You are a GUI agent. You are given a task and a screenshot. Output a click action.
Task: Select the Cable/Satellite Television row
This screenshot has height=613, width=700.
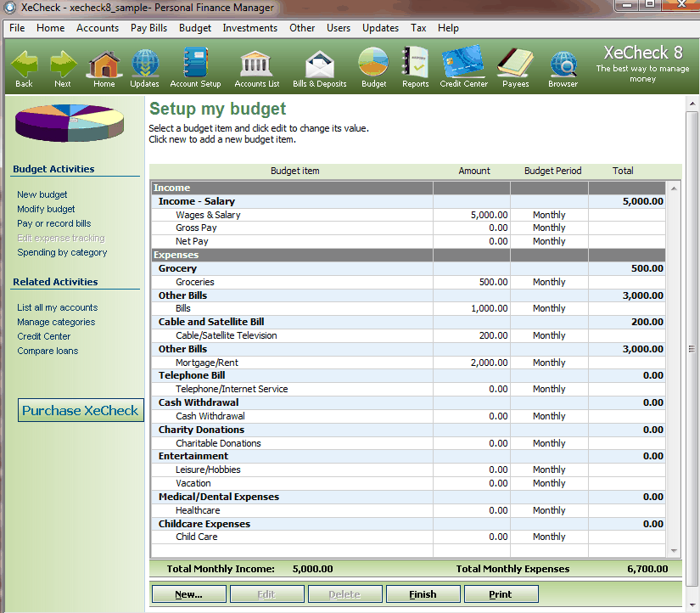coord(408,335)
